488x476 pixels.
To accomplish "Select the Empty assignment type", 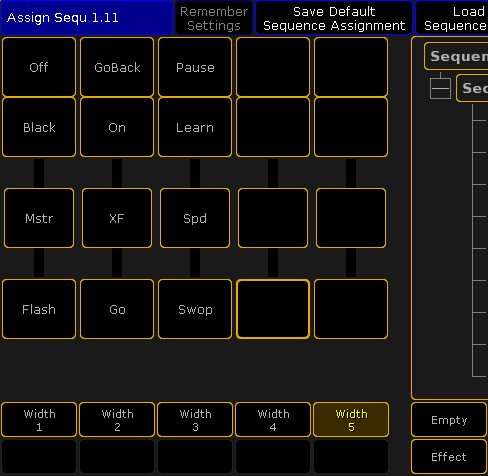I will [x=449, y=420].
